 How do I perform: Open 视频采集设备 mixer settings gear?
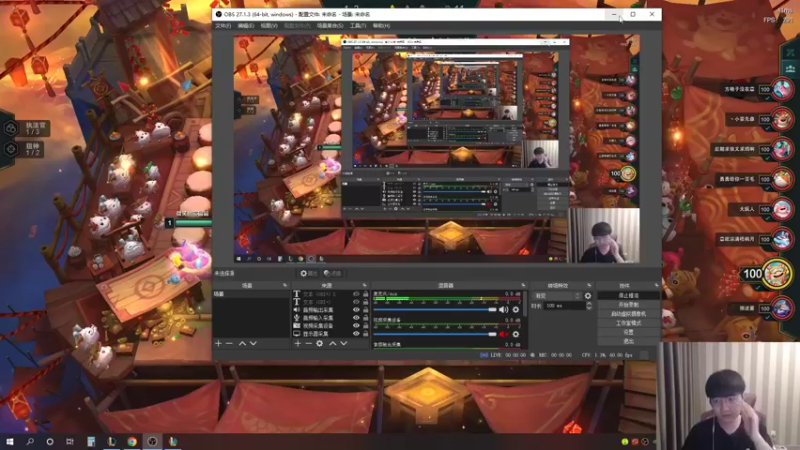click(516, 334)
